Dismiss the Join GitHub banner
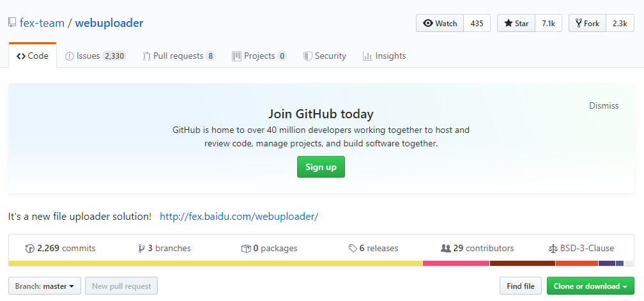 click(604, 105)
